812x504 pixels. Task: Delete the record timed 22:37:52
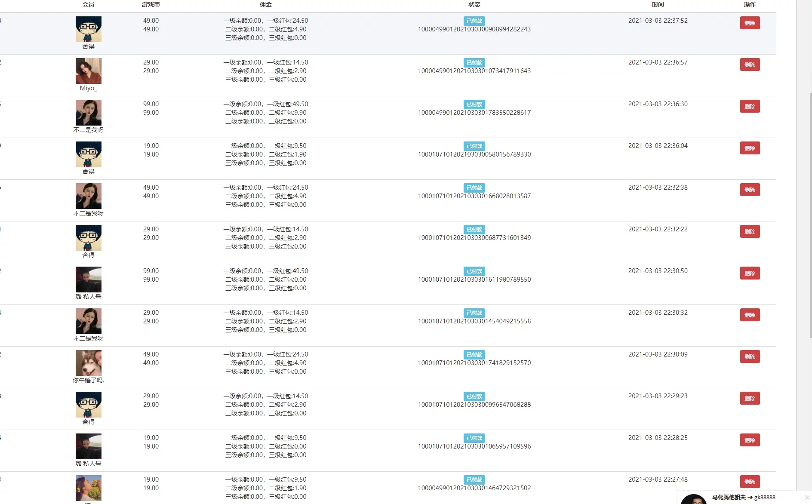pyautogui.click(x=749, y=23)
